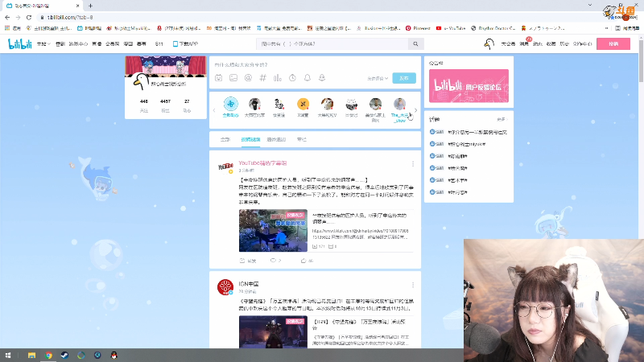This screenshot has height=362, width=644.
Task: Click the pink 投稿 upload button
Action: [613, 44]
